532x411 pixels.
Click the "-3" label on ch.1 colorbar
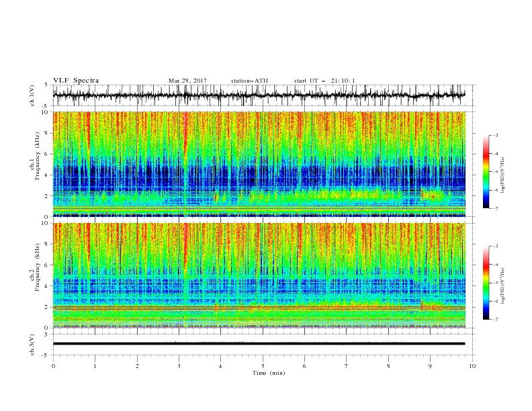[x=496, y=135]
